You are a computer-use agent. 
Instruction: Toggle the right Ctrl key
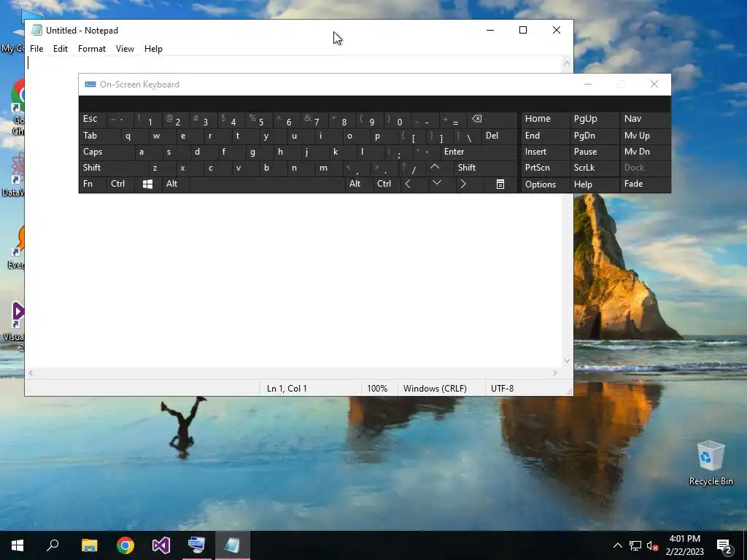pos(387,184)
